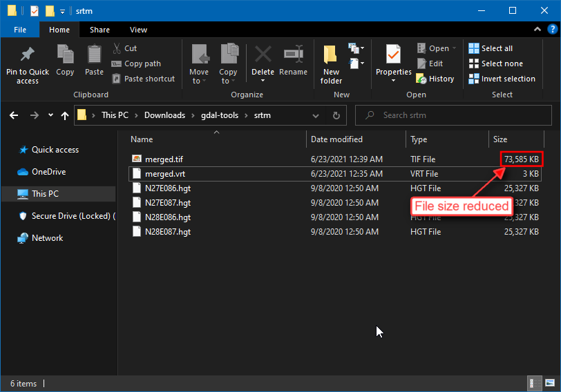561x392 pixels.
Task: Click the Rename icon in ribbon
Action: pos(294,55)
